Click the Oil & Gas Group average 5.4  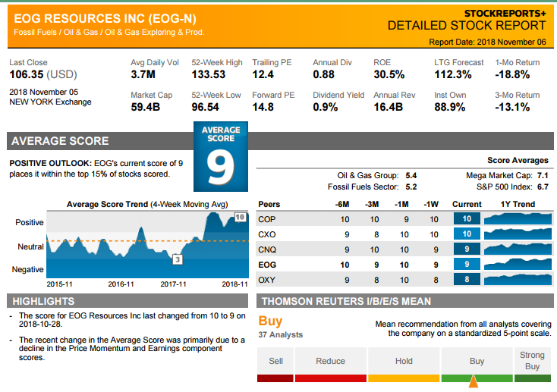tap(411, 175)
